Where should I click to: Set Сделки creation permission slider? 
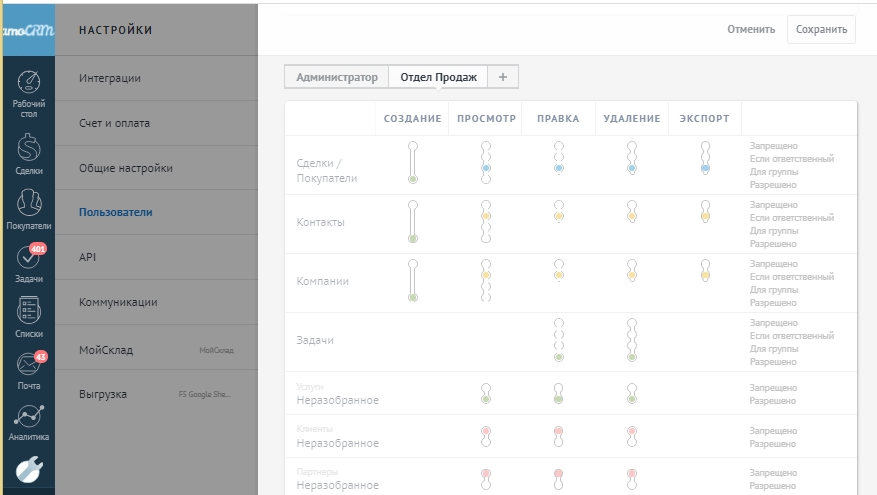[413, 164]
